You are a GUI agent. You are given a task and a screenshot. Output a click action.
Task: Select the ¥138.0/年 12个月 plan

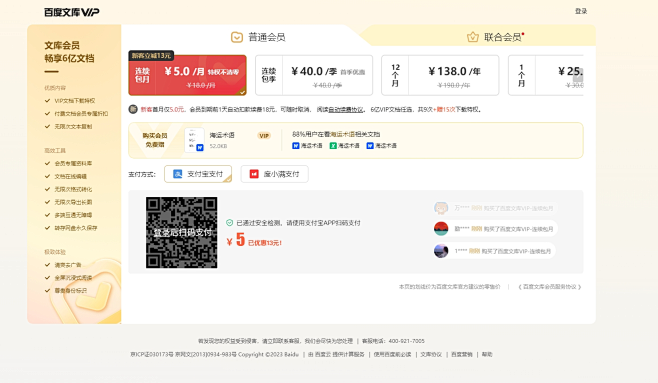tap(440, 75)
